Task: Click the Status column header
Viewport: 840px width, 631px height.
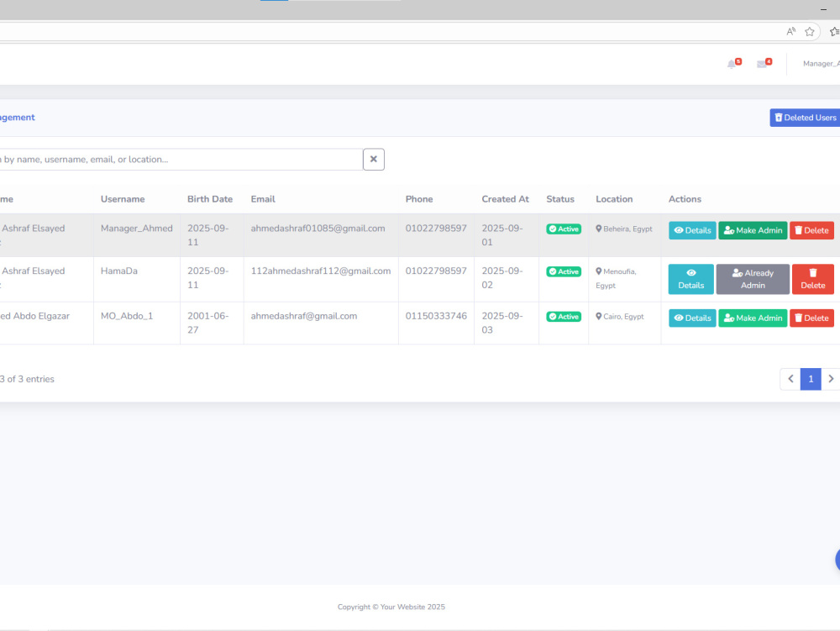Action: (x=560, y=199)
